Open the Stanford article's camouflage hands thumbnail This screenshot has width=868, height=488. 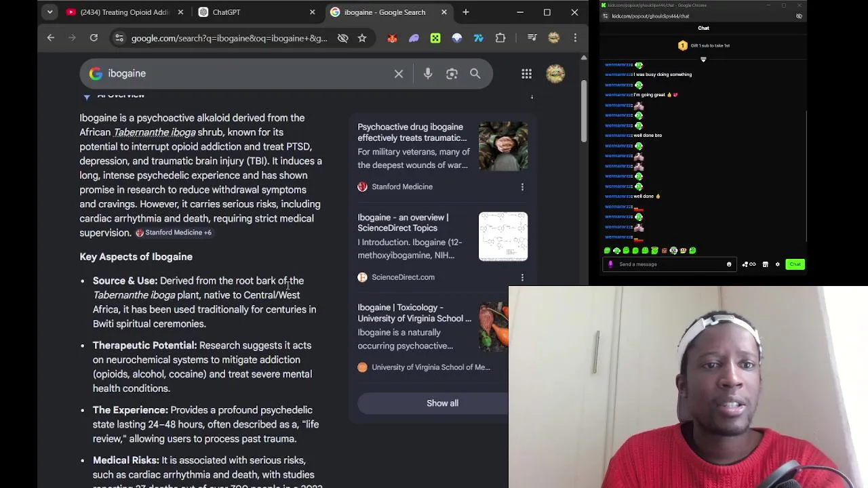(503, 146)
